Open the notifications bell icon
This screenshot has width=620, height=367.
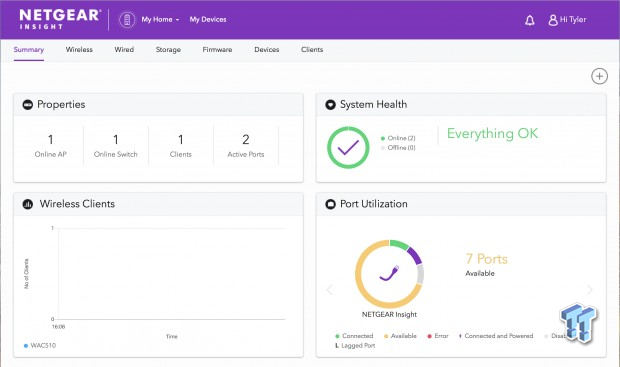[x=529, y=20]
